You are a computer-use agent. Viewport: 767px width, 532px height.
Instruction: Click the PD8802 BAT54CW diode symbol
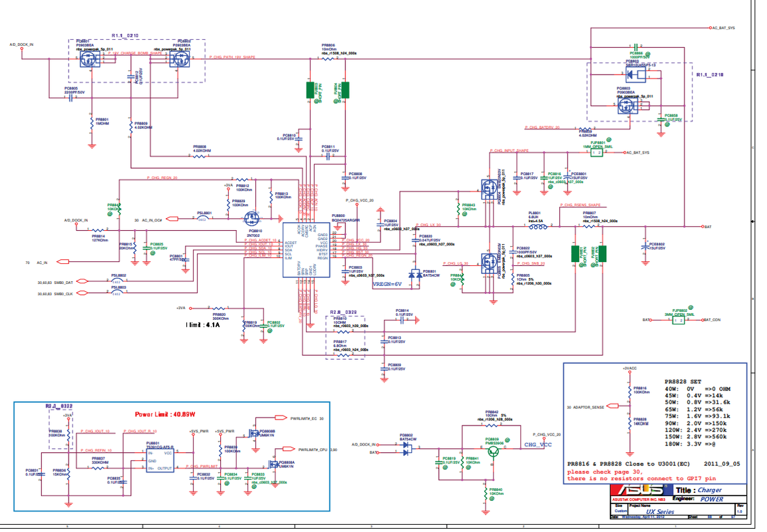406,449
